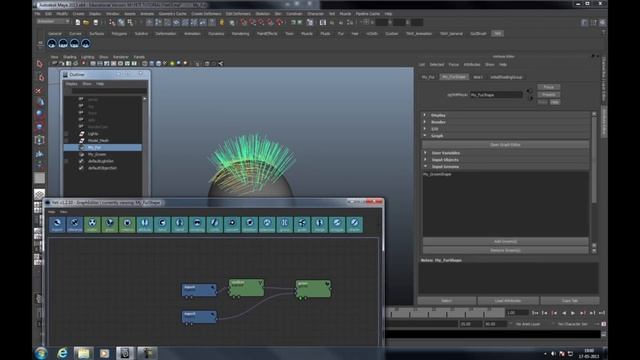
Task: Switch to the My_Fur tab in Attribute Editor
Action: [428, 77]
